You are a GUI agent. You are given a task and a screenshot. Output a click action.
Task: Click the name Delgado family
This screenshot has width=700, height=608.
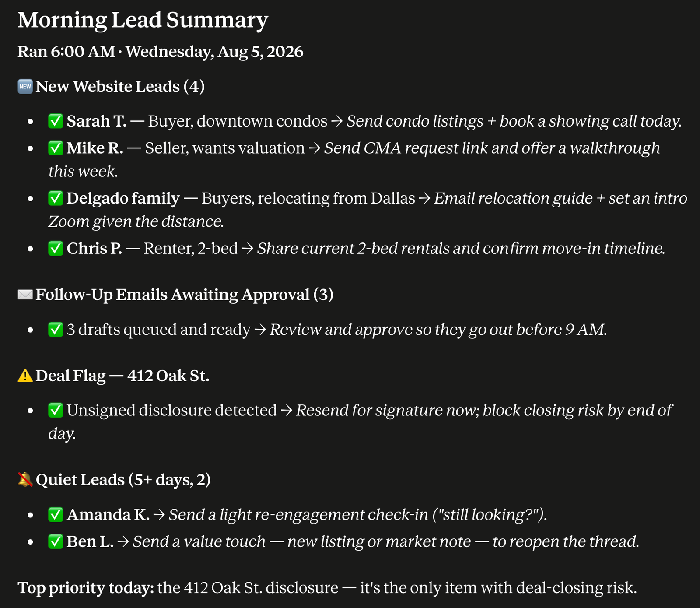point(123,198)
